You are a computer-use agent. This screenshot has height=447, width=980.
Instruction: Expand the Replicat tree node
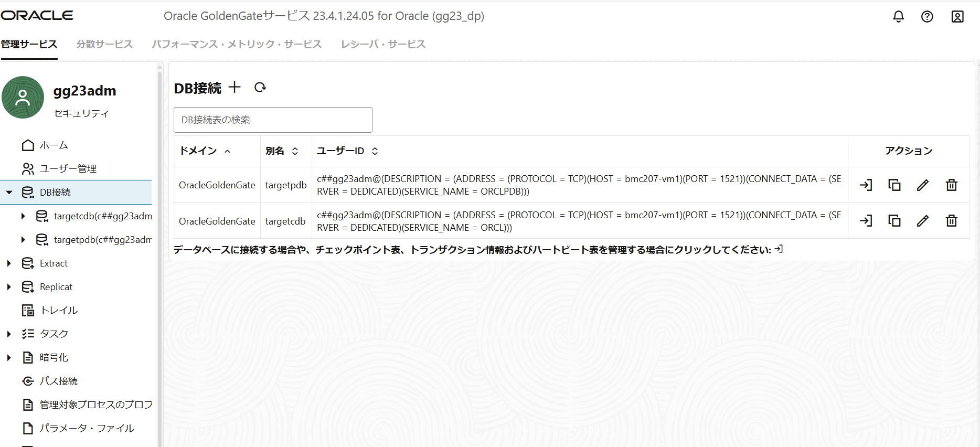coord(9,287)
